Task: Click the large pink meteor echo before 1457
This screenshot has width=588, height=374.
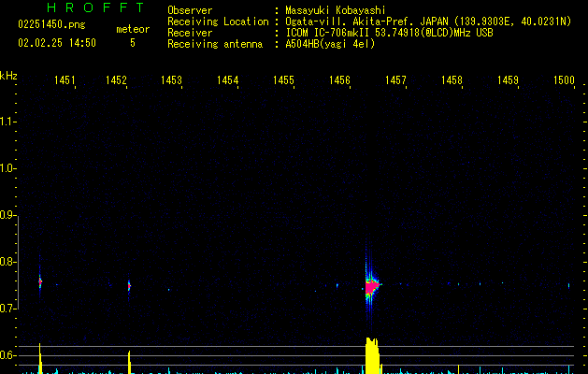Action: 372,287
